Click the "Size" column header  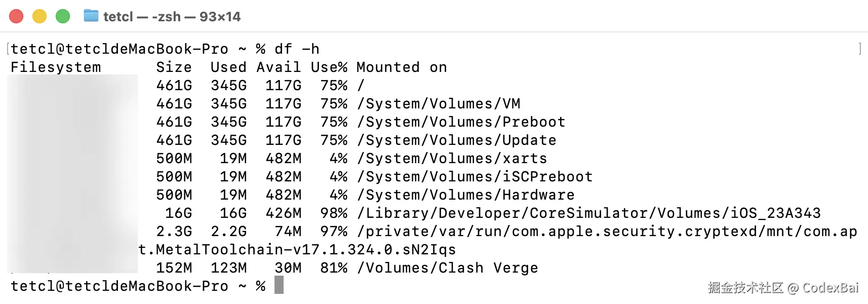tap(174, 67)
